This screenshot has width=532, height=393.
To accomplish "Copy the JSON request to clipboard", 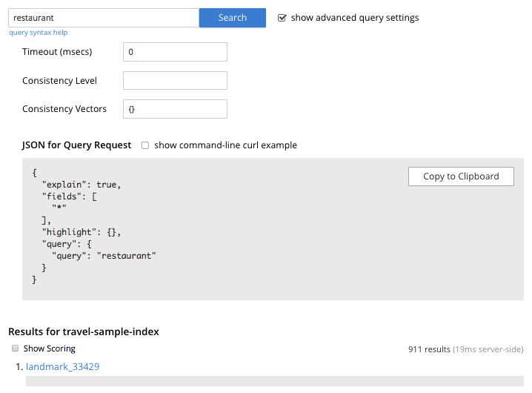I will 461,176.
